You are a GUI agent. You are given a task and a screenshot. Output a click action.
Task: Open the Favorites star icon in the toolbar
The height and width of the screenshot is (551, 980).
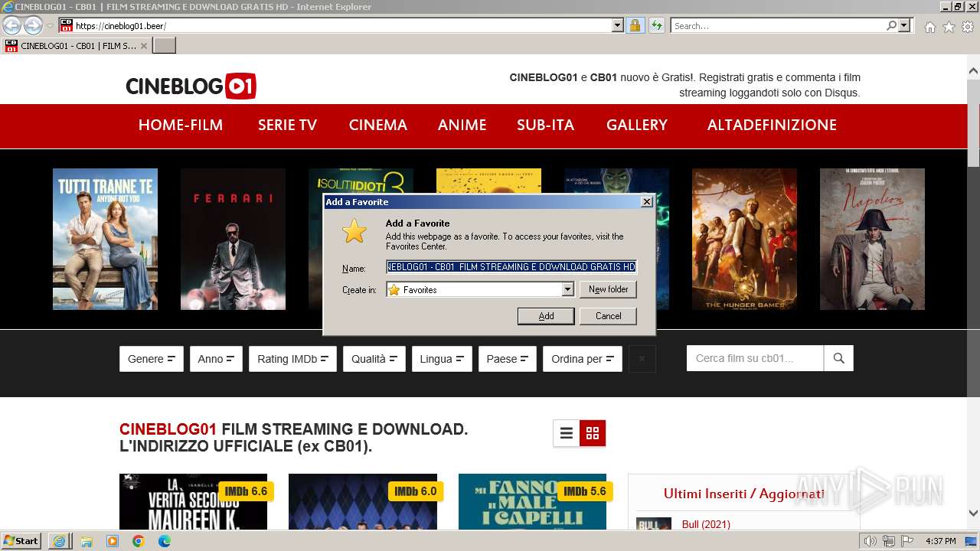point(949,27)
